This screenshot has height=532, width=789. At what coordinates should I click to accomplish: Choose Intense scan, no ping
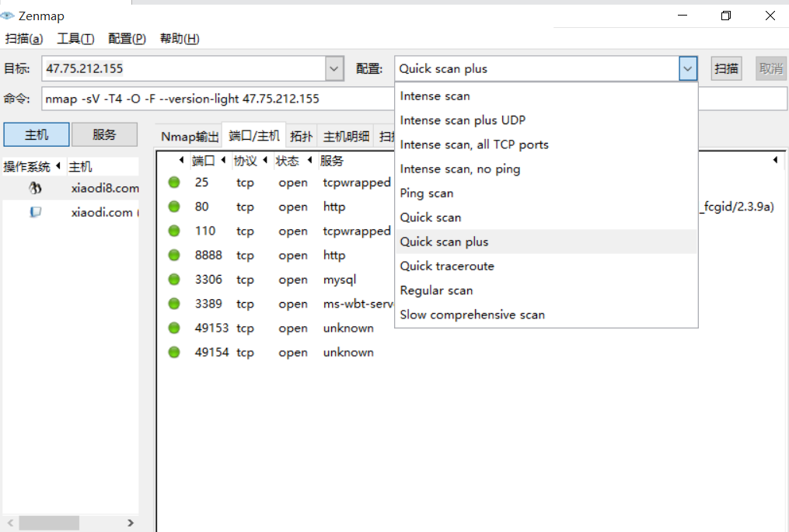pos(546,169)
